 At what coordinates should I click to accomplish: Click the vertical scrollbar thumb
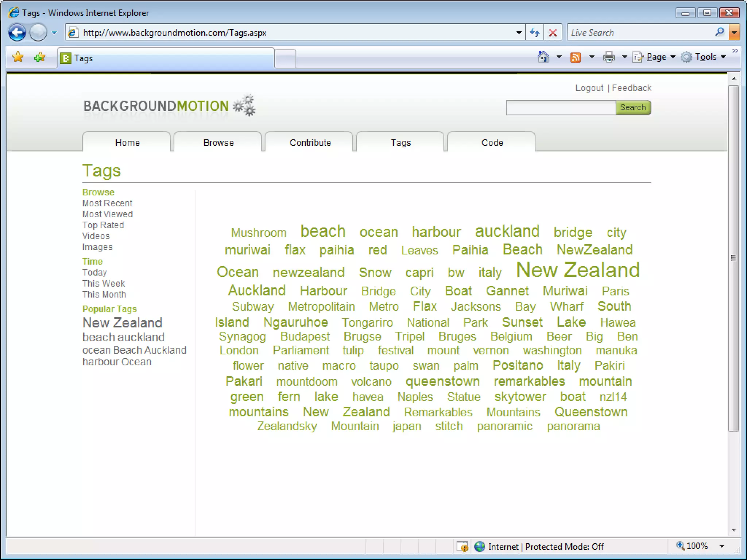pos(734,258)
